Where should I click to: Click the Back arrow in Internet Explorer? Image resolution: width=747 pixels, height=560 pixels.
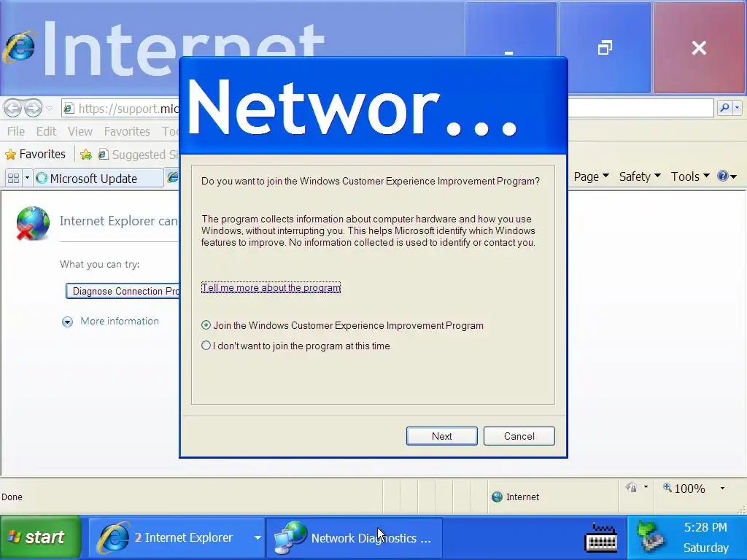click(13, 109)
